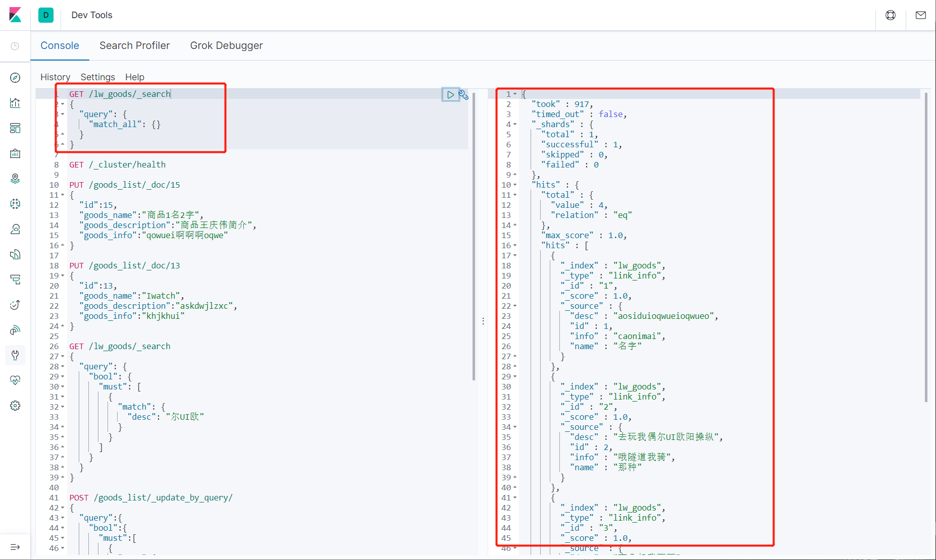Image resolution: width=936 pixels, height=560 pixels.
Task: Fold the match block at editor line 32
Action: coord(63,407)
